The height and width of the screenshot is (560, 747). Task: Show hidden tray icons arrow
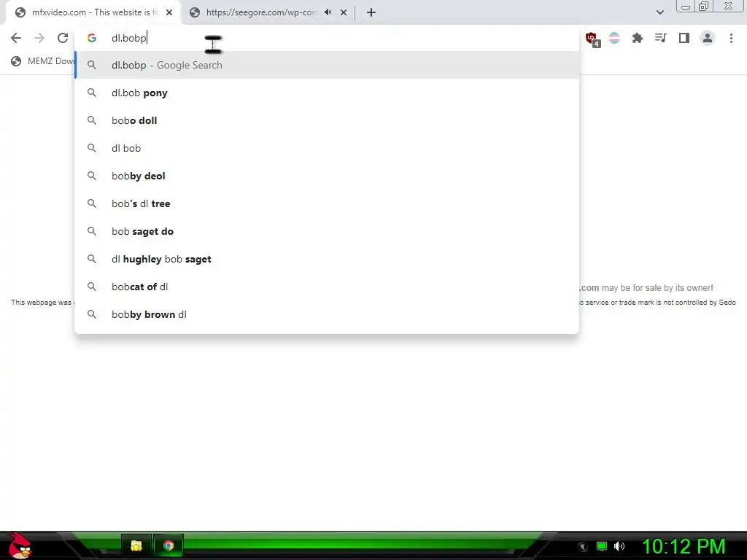(583, 546)
